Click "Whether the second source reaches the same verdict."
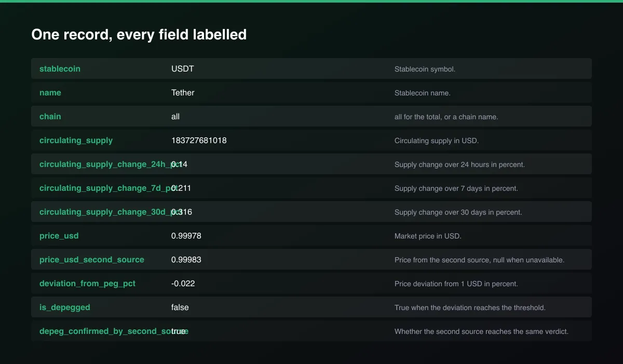Viewport: 623px width, 364px height. 481,331
